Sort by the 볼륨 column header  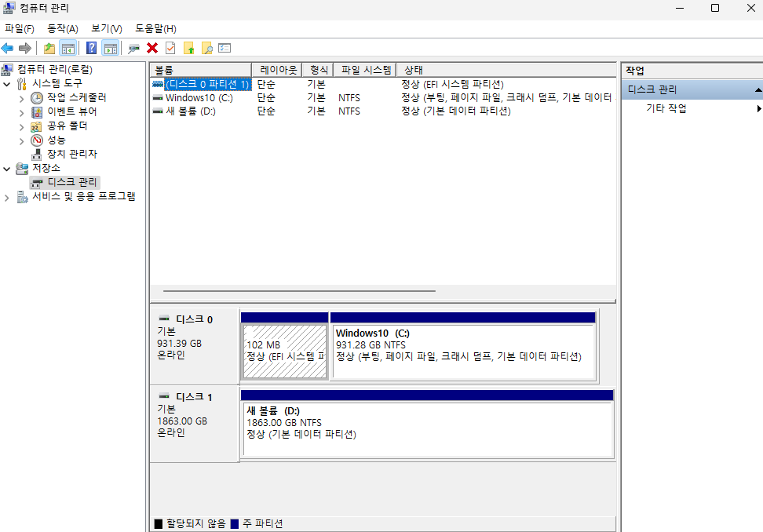(200, 70)
